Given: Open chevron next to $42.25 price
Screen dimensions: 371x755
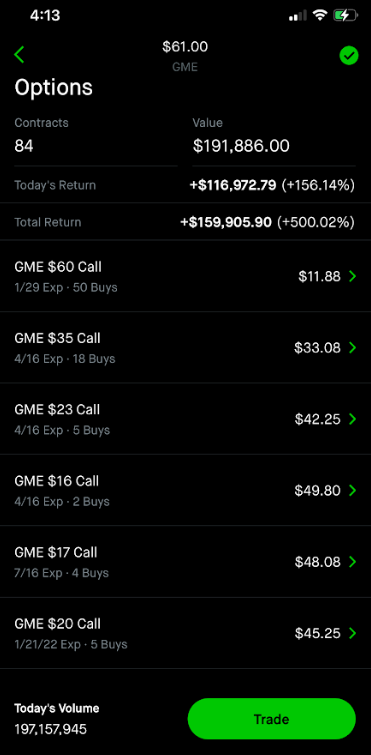Looking at the screenshot, I should point(353,419).
